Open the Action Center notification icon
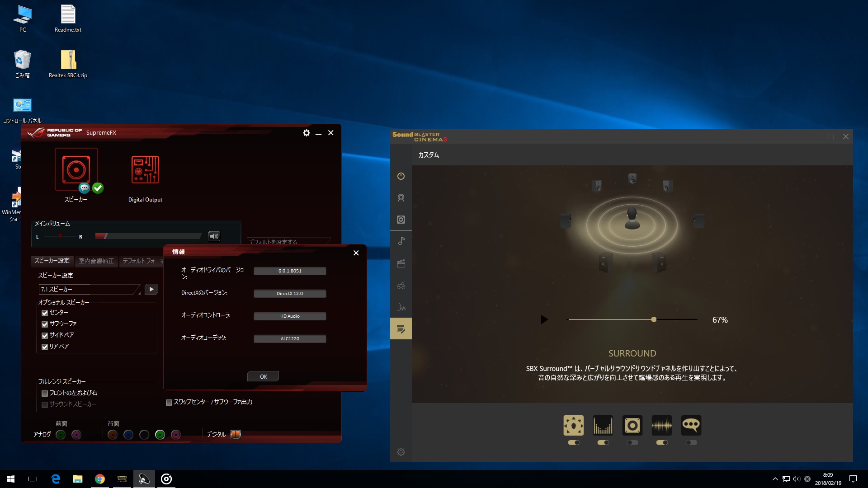The width and height of the screenshot is (868, 488). tap(853, 479)
